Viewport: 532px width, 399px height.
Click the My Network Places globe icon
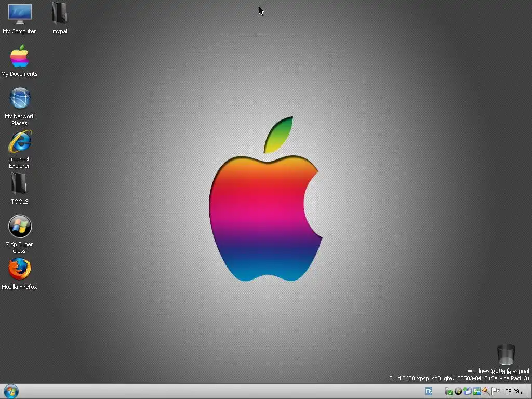pos(20,99)
